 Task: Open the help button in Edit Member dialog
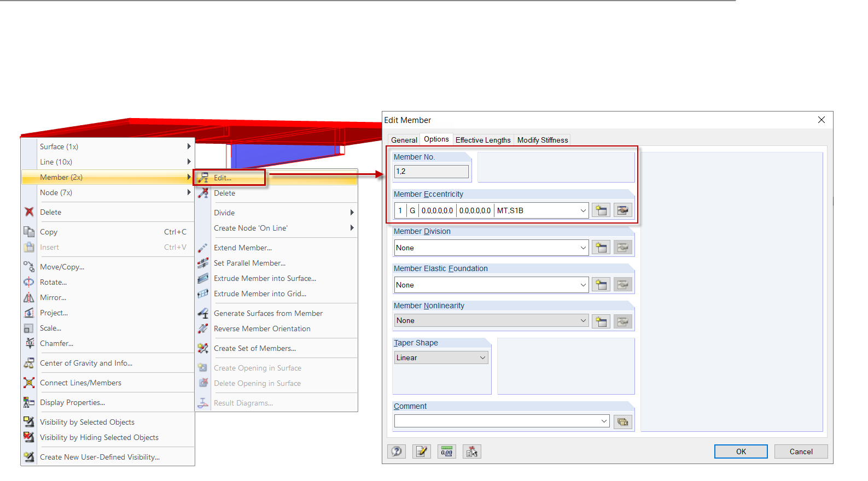[x=397, y=451]
